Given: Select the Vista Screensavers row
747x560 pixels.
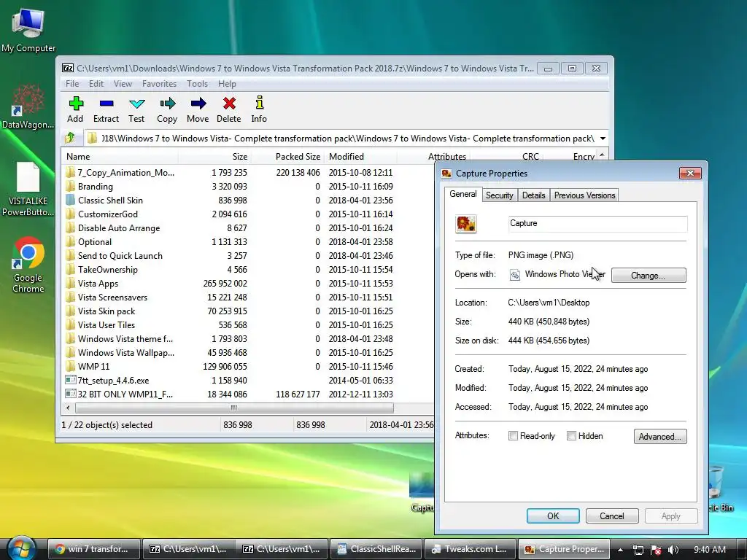Looking at the screenshot, I should point(248,297).
